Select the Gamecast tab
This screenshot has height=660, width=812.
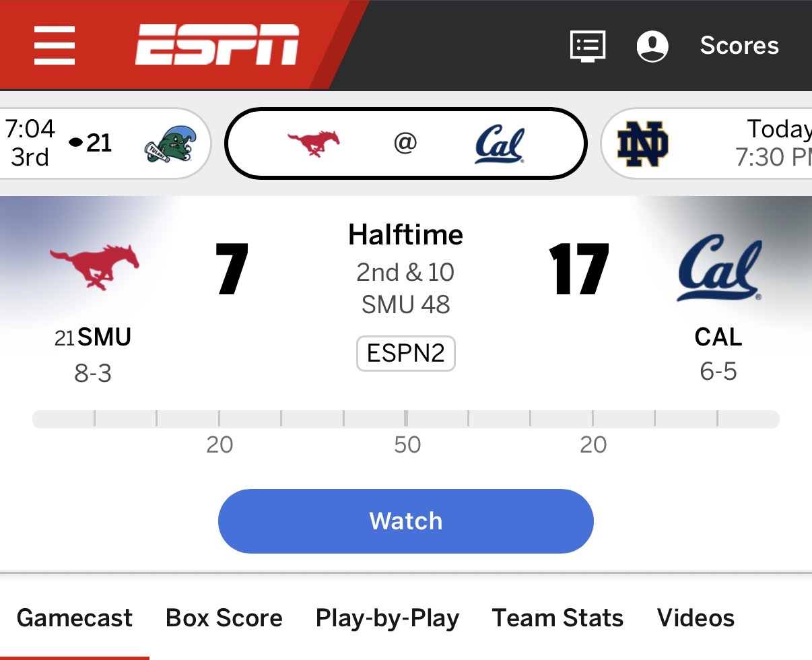coord(75,618)
